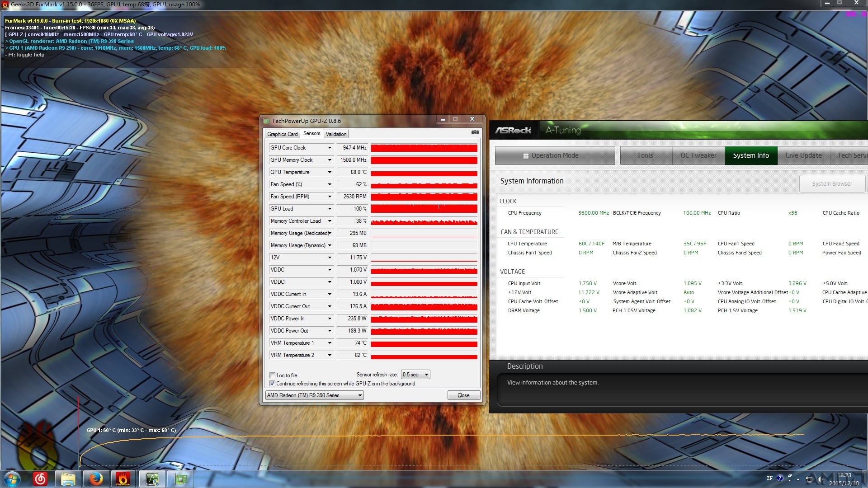Open the Sensor refresh rate combo box
868x488 pixels.
(415, 375)
